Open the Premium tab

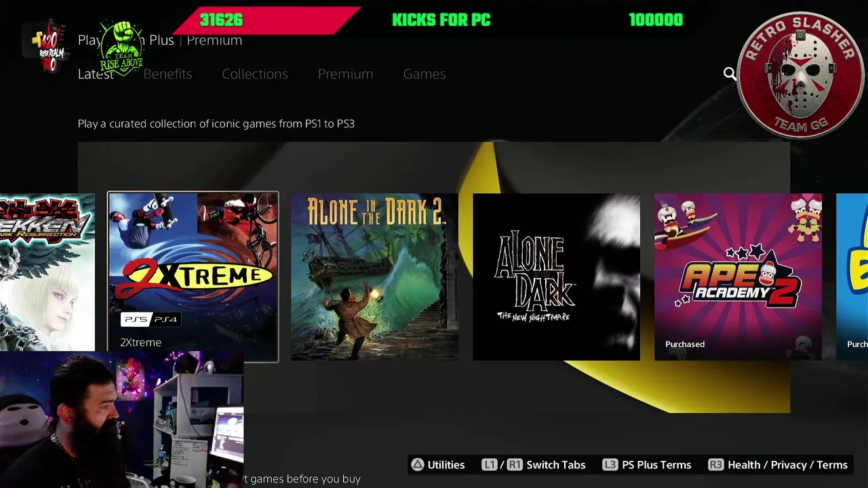(346, 74)
